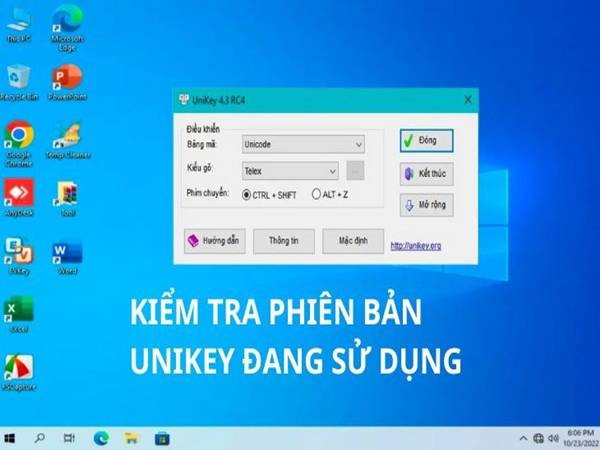Open the Windows Start menu
Screen dimensions: 600x450
point(9,439)
